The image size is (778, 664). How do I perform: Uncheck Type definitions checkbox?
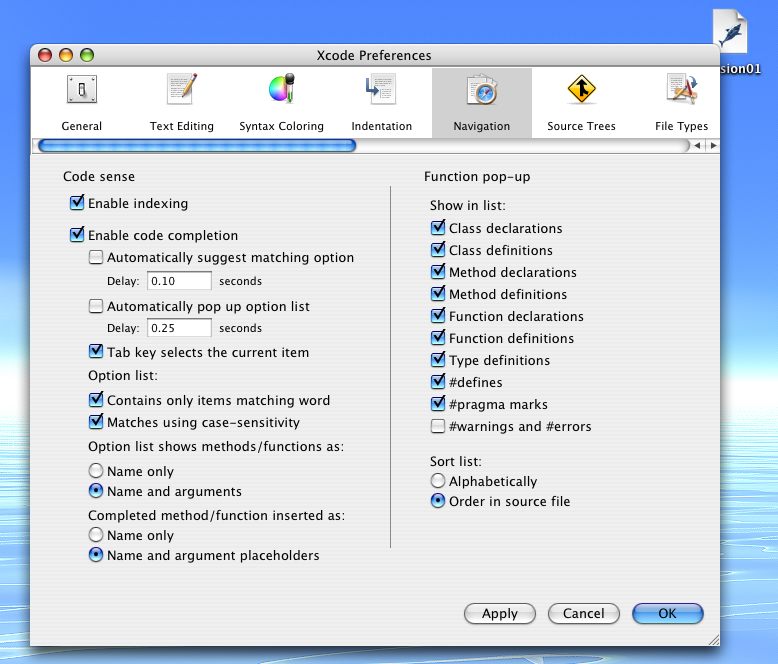pos(438,360)
